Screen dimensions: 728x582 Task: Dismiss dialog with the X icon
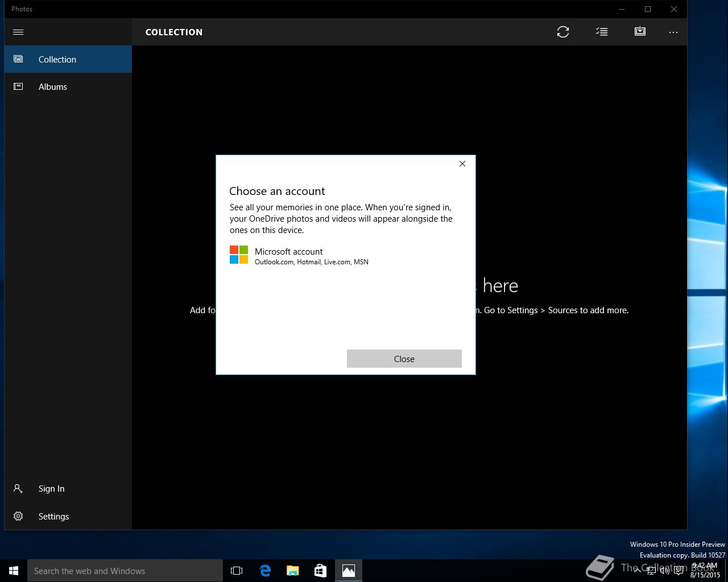462,164
